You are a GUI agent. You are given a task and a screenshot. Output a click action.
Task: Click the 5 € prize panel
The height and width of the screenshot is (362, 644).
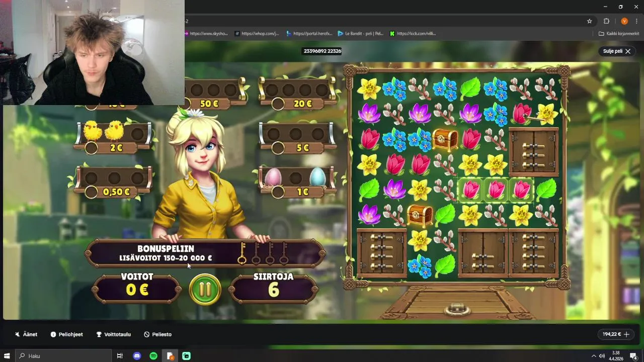click(x=297, y=137)
